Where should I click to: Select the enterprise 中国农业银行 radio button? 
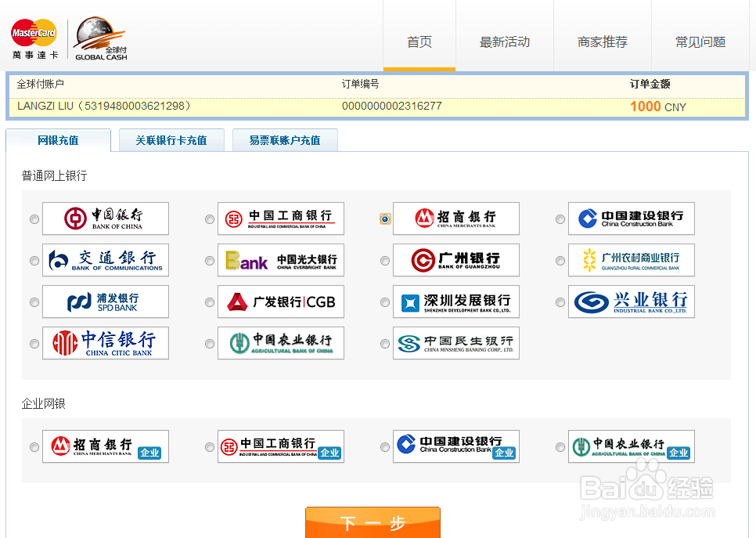click(560, 447)
